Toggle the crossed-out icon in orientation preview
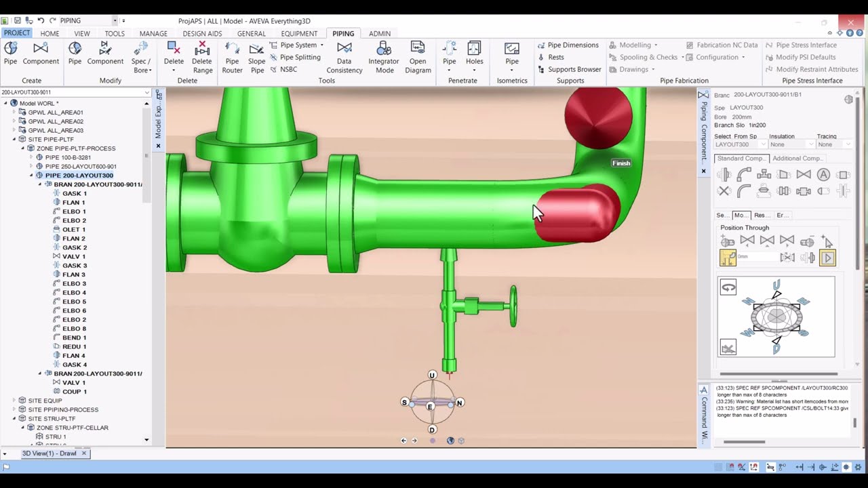The width and height of the screenshot is (868, 488). tap(728, 348)
